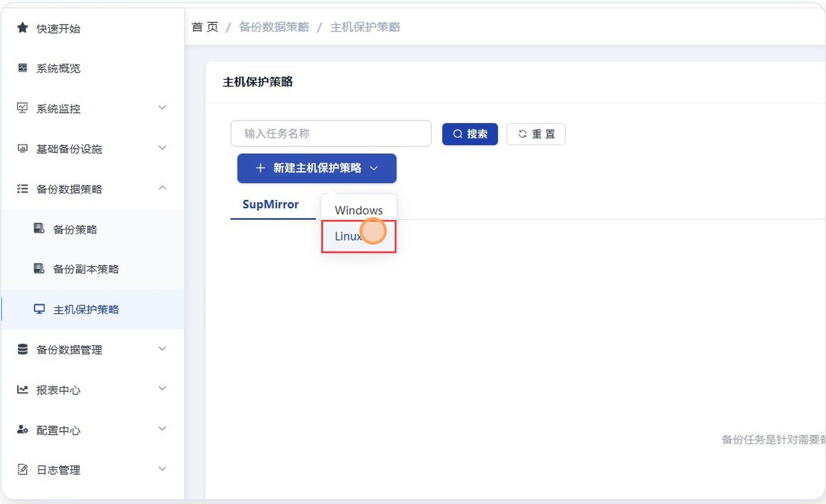Click the 备份副本策略 item icon
Image resolution: width=826 pixels, height=504 pixels.
[x=39, y=268]
